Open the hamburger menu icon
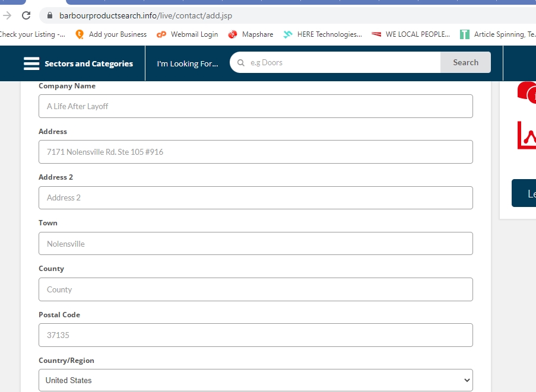 (x=31, y=63)
